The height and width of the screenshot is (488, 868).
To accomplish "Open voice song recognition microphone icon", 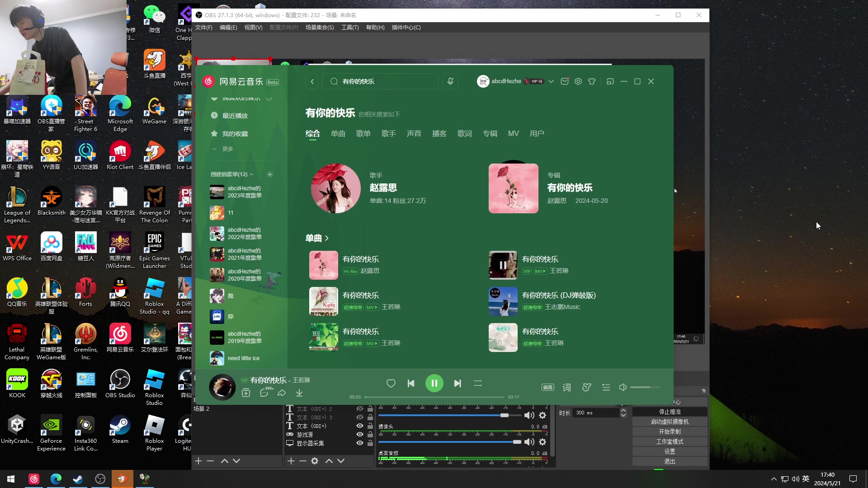I will click(450, 81).
